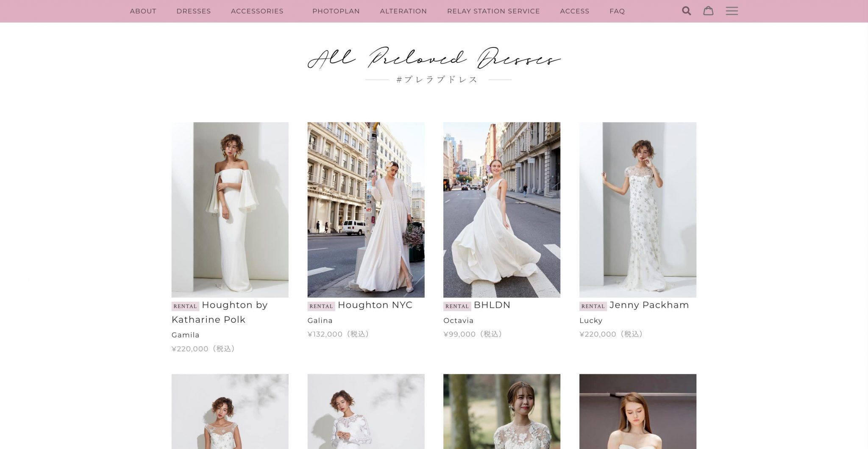Click the RENTAL badge on Jenny Packham
This screenshot has width=868, height=449.
click(593, 306)
